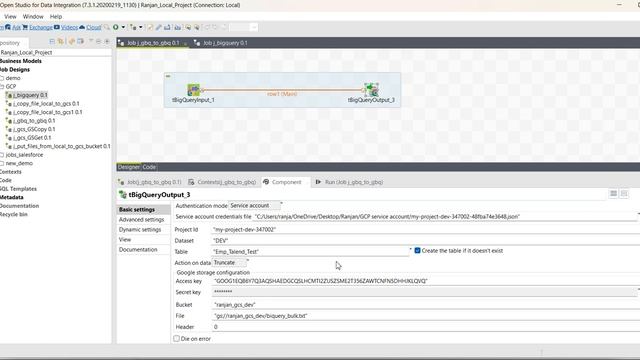Open the Run (Job j_gbq_to_gbq) tab

349,182
